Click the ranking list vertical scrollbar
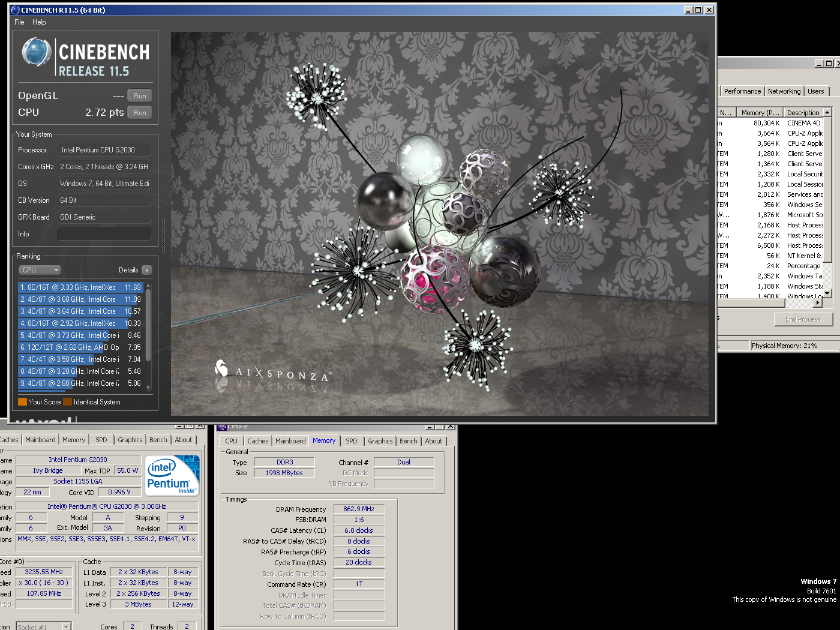 148,336
